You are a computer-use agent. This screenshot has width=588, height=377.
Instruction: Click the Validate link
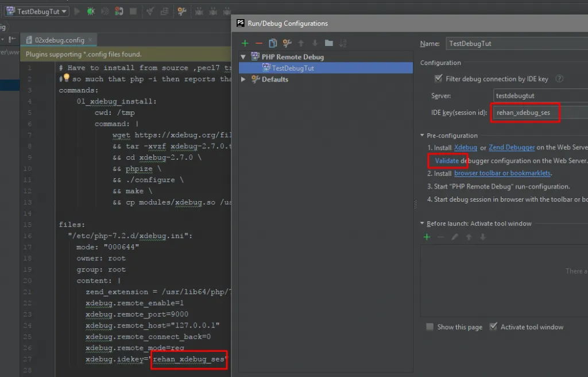(447, 161)
